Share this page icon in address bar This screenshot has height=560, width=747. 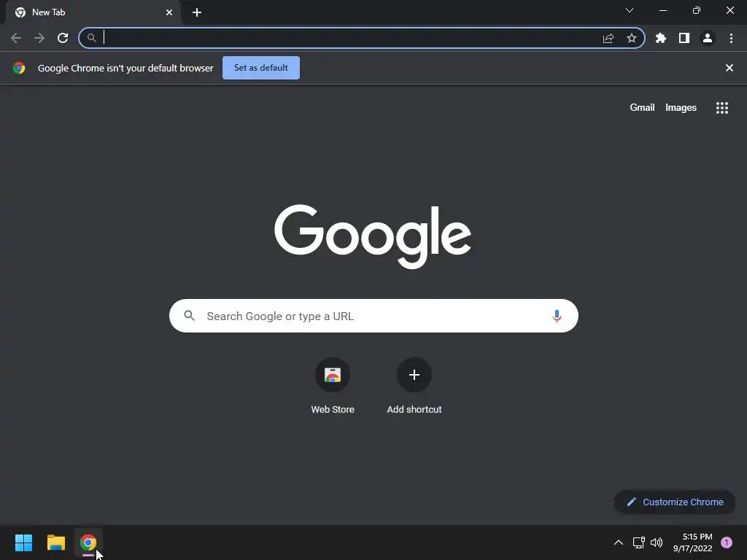point(608,38)
